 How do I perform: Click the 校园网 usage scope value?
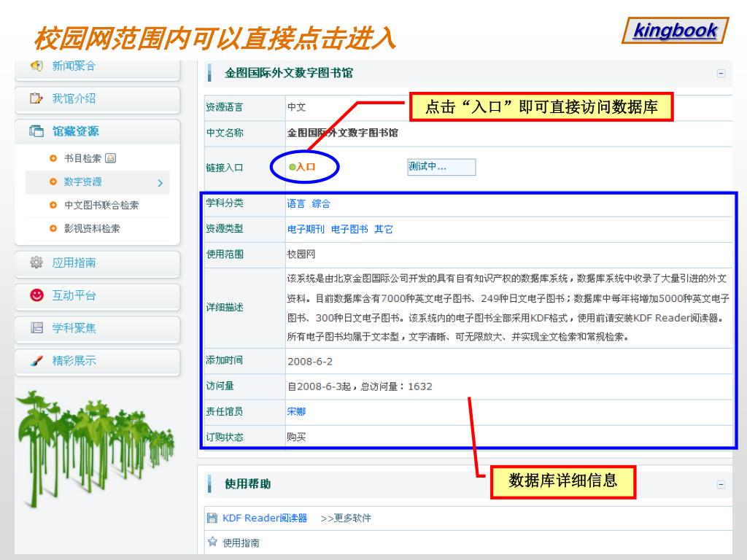(301, 254)
